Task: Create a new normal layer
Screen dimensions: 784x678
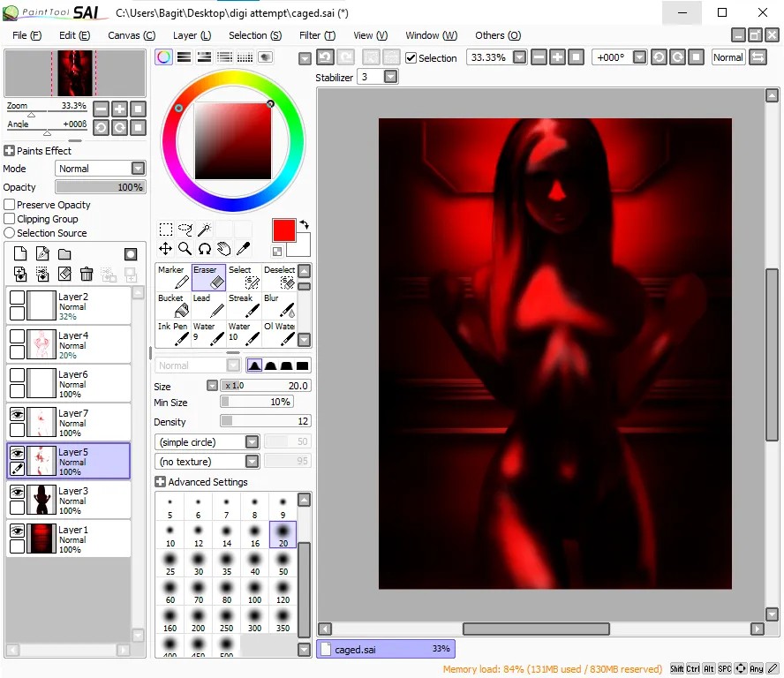Action: 20,254
